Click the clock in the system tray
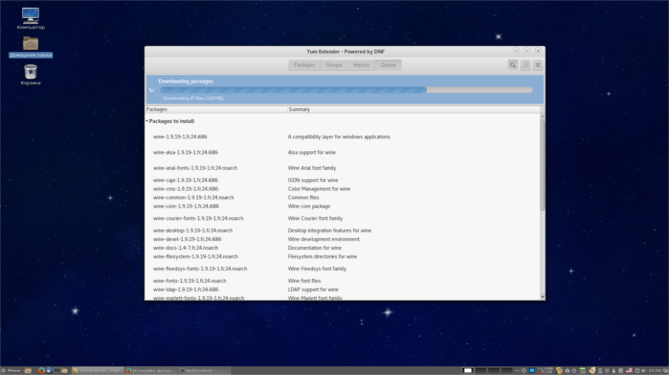Image resolution: width=669 pixels, height=375 pixels. [655, 370]
